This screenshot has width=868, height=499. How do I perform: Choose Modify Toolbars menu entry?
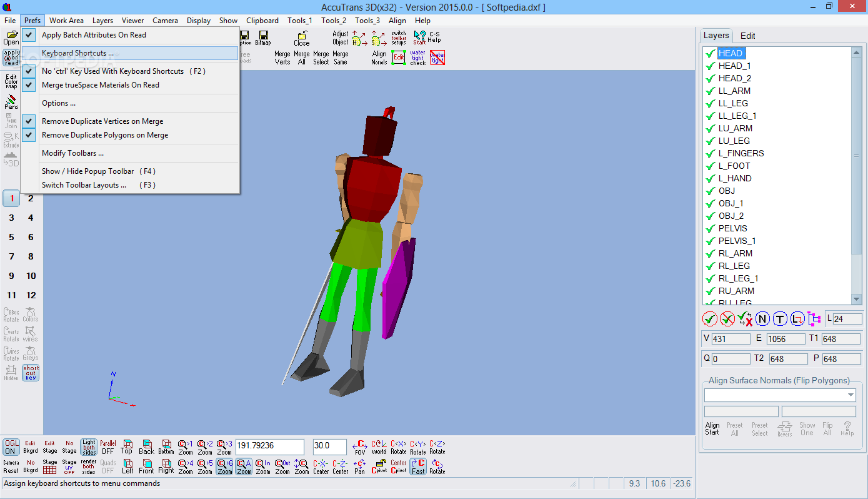pyautogui.click(x=130, y=153)
